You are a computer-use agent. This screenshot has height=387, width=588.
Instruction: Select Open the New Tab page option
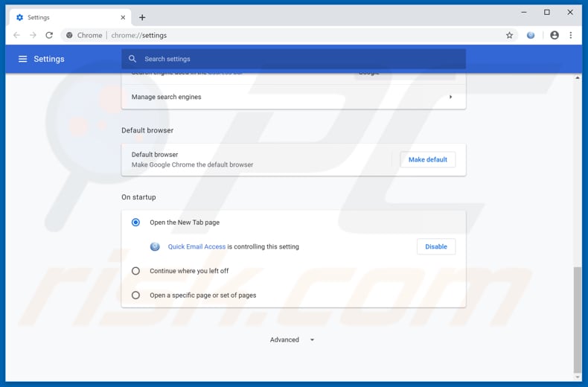tap(135, 223)
